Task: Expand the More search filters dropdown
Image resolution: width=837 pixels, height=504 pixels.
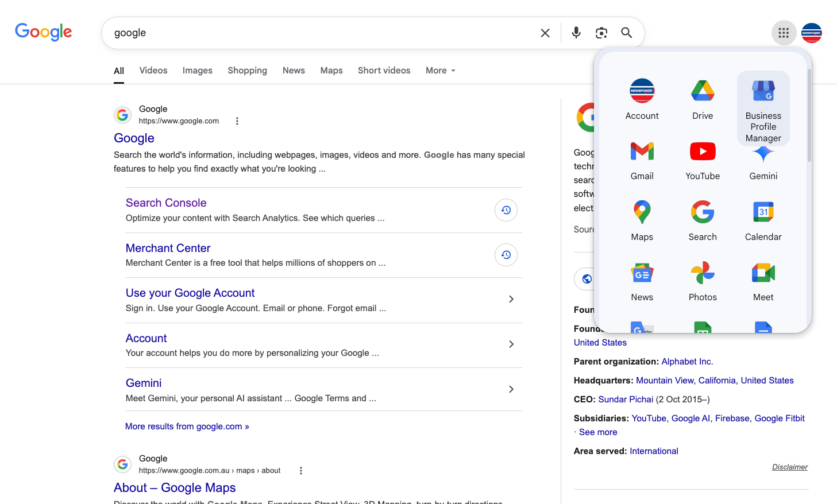Action: tap(441, 71)
